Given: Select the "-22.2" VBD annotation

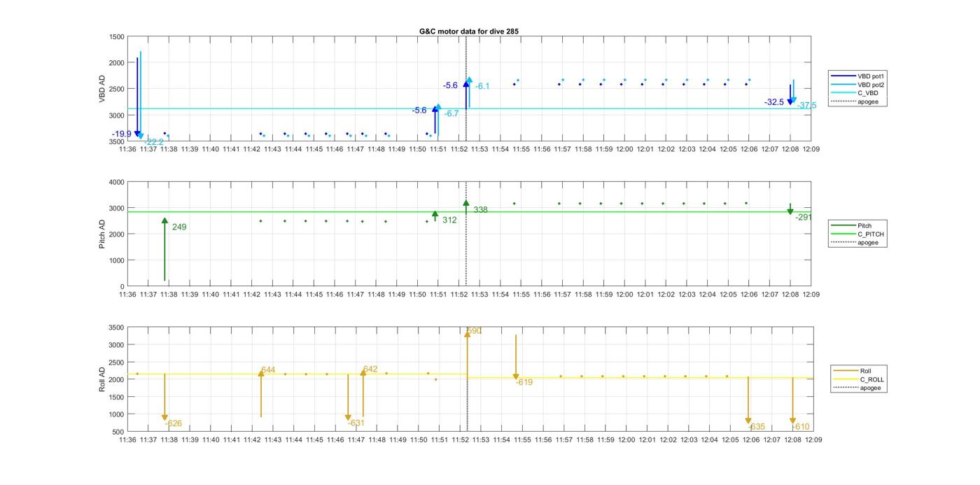Looking at the screenshot, I should pos(154,142).
